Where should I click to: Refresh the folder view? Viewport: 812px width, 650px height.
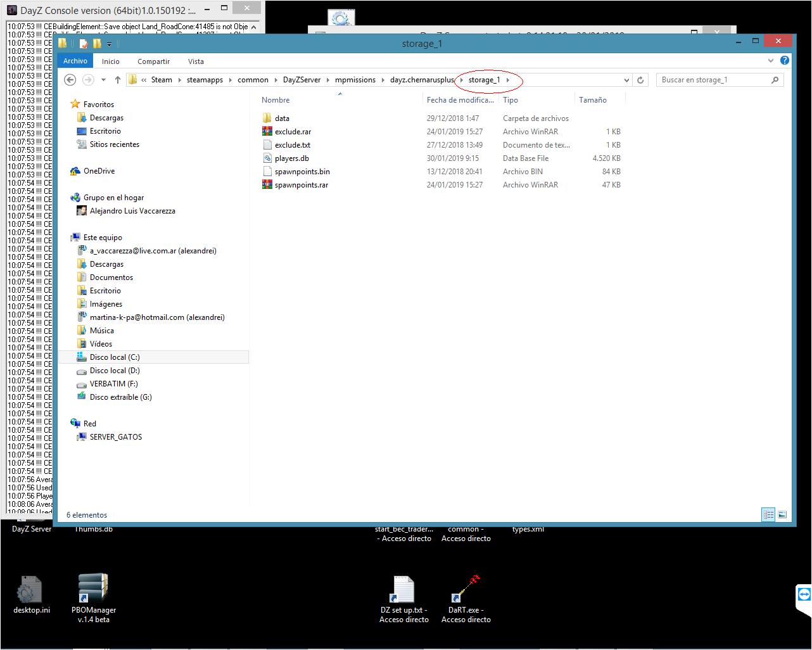[640, 80]
